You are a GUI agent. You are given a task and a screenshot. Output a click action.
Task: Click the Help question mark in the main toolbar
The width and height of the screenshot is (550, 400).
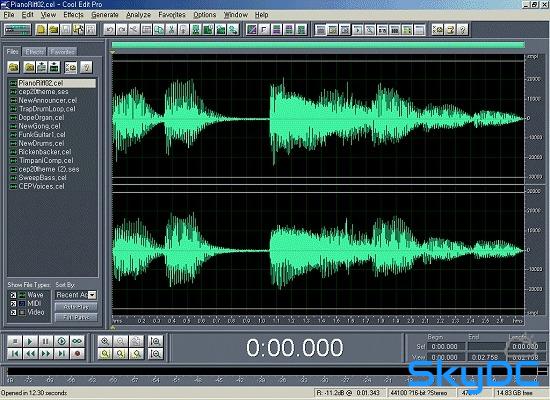click(x=463, y=30)
